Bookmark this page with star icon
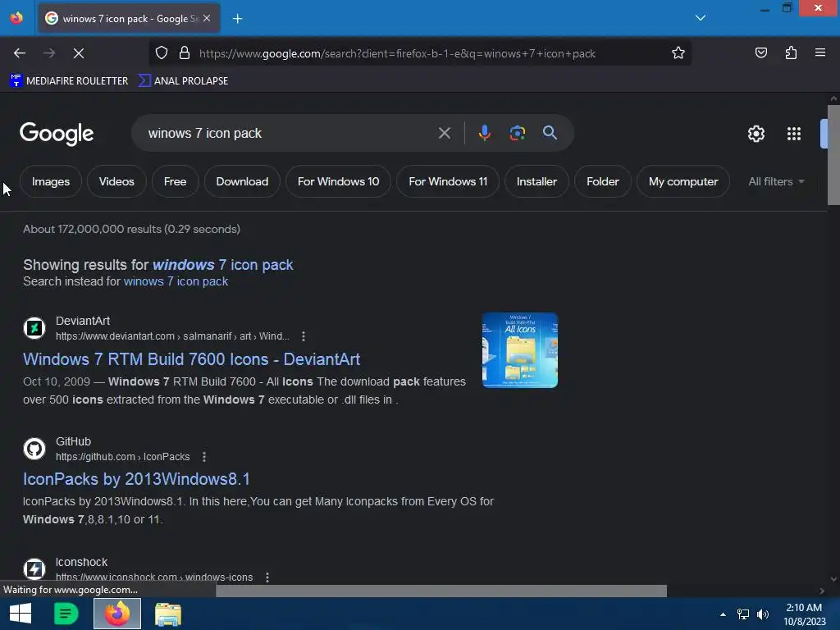The width and height of the screenshot is (840, 630). pos(678,53)
